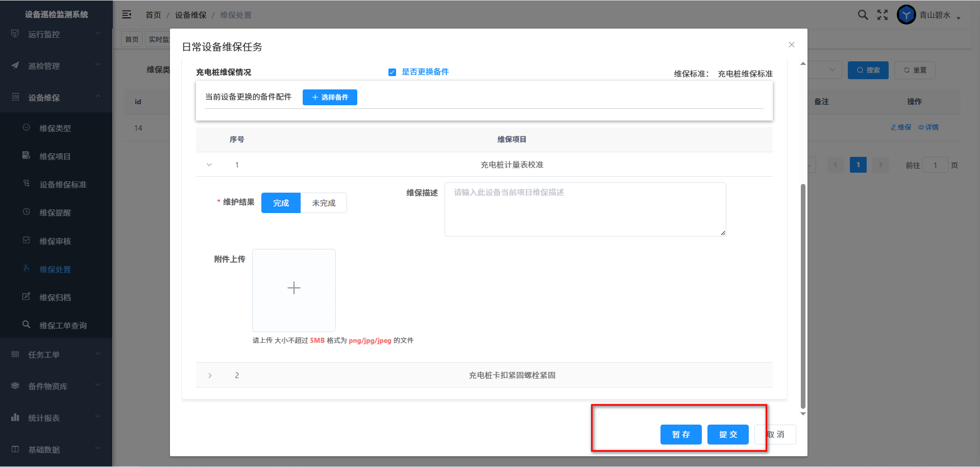980x467 pixels.
Task: Uncheck the 是否更换备件 checkbox
Action: (392, 72)
